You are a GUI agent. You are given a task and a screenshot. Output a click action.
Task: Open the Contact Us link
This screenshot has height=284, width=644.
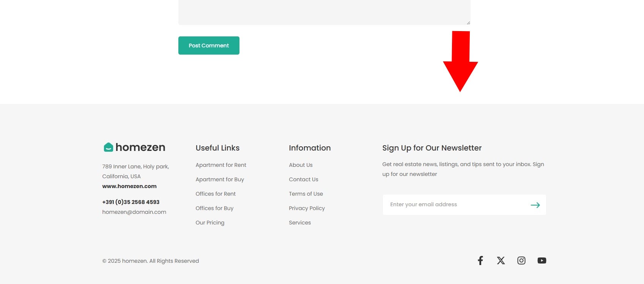coord(303,179)
